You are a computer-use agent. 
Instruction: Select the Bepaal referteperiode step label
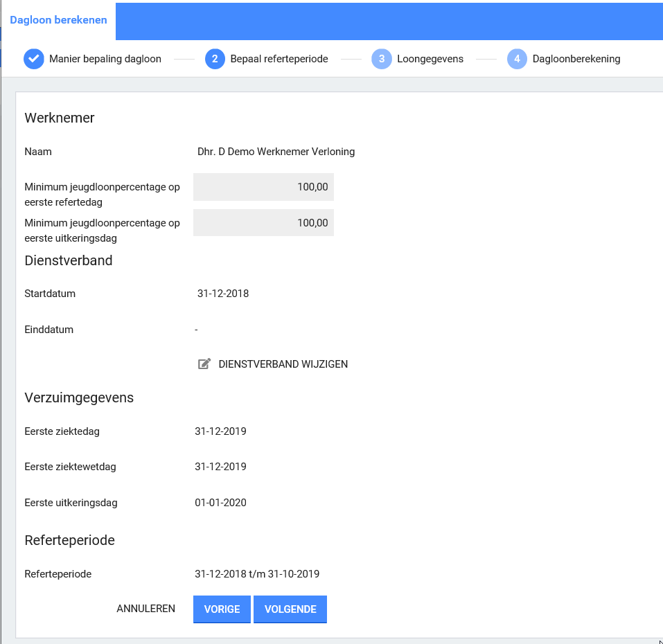(x=279, y=59)
